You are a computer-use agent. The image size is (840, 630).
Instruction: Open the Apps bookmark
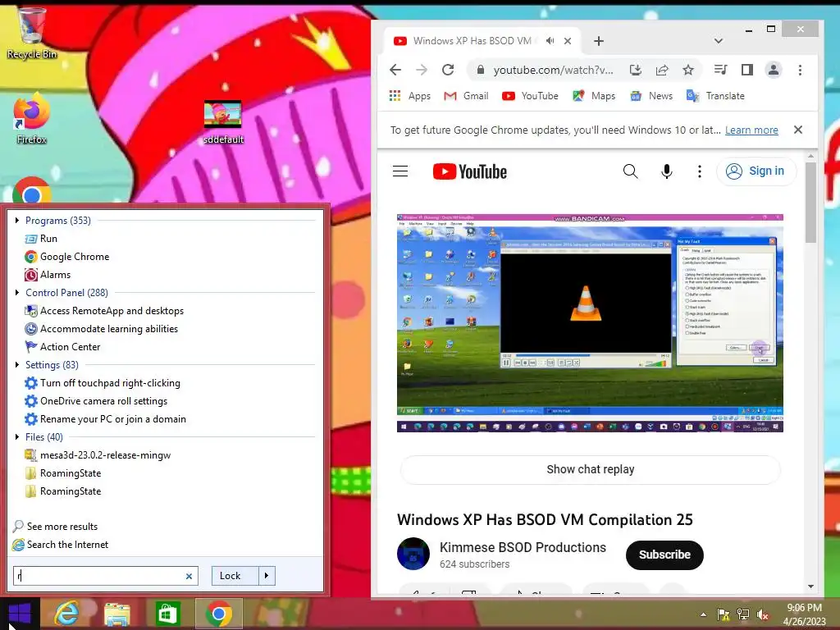(410, 96)
